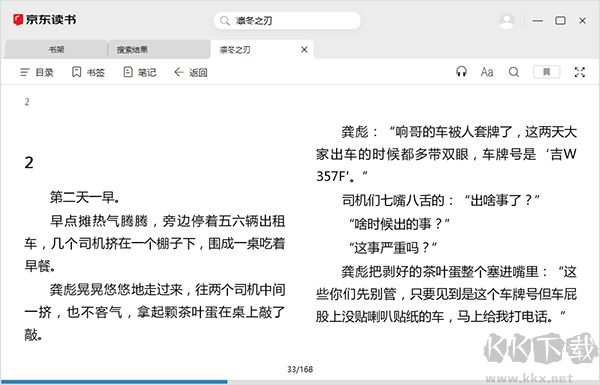Toggle bookmark for this page

click(546, 72)
